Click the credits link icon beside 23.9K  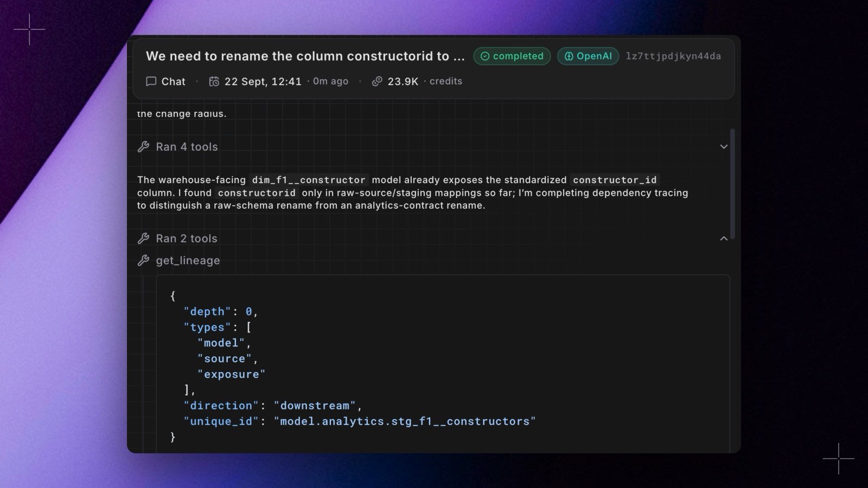[x=377, y=81]
